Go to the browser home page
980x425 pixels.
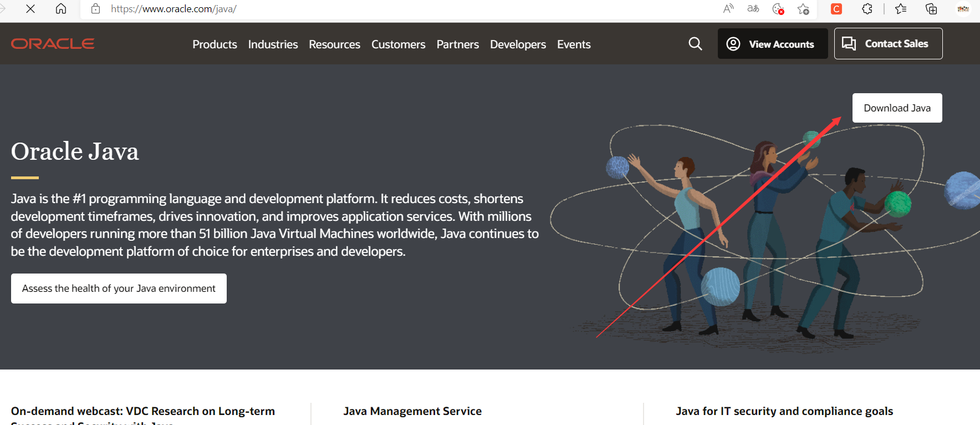coord(61,9)
